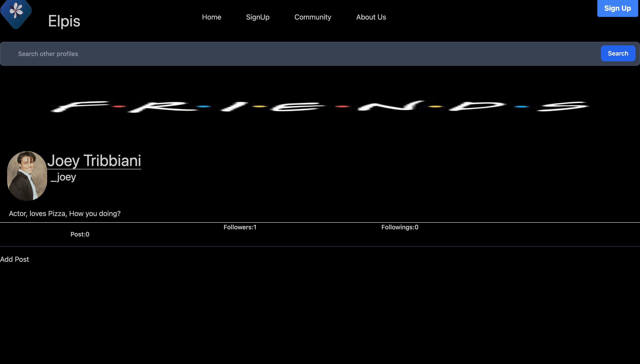Click the About Us navigation link
Screen dimensions: 640x364
[x=370, y=17]
